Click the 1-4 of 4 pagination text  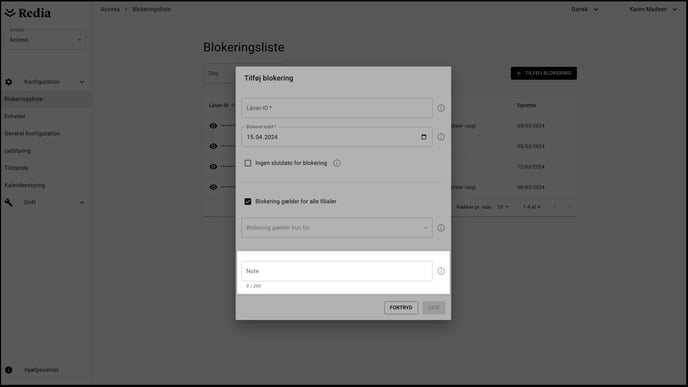coord(531,207)
